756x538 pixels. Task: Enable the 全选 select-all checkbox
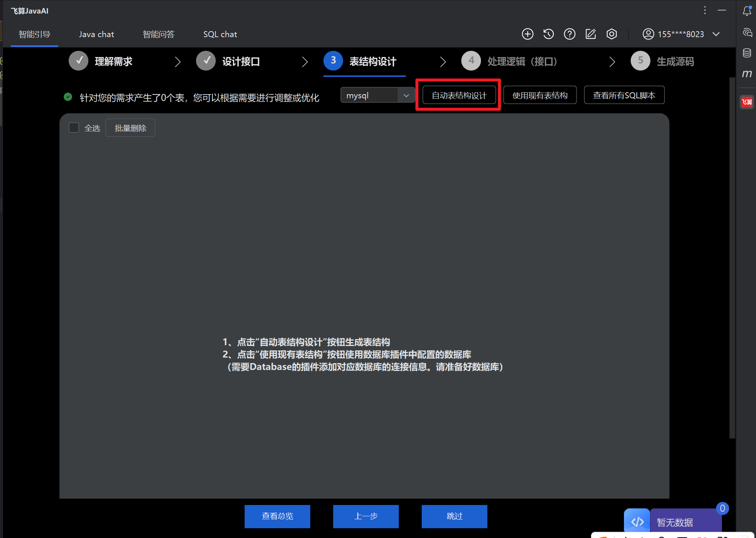click(x=74, y=128)
